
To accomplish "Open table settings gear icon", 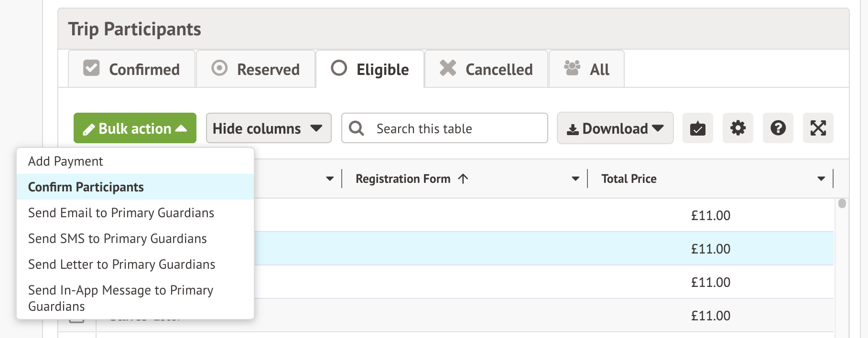I will click(x=738, y=128).
